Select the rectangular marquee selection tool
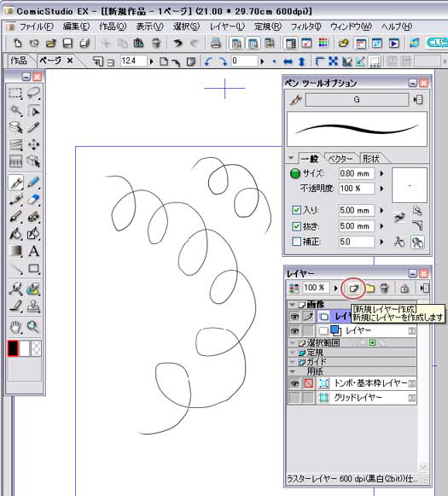 (15, 93)
